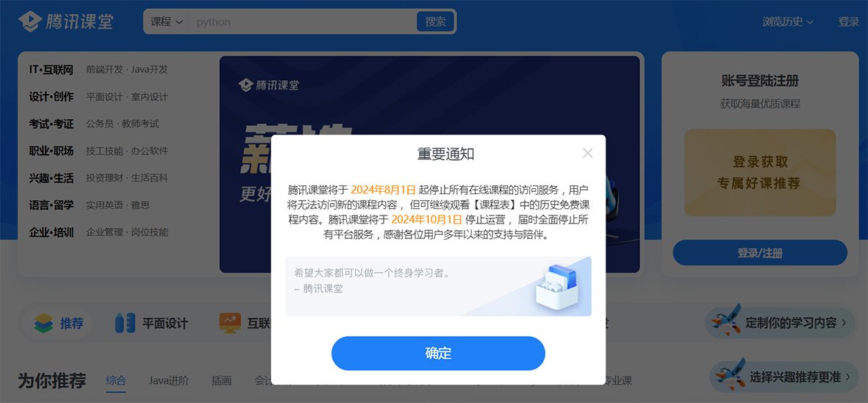Click the 登录/注册 button
868x403 pixels.
[760, 253]
